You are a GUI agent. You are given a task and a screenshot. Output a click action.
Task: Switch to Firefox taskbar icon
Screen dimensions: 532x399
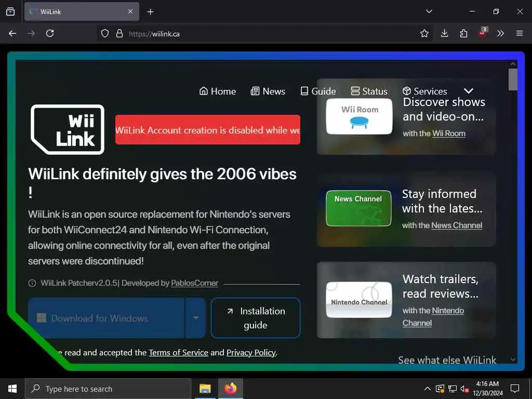[231, 389]
